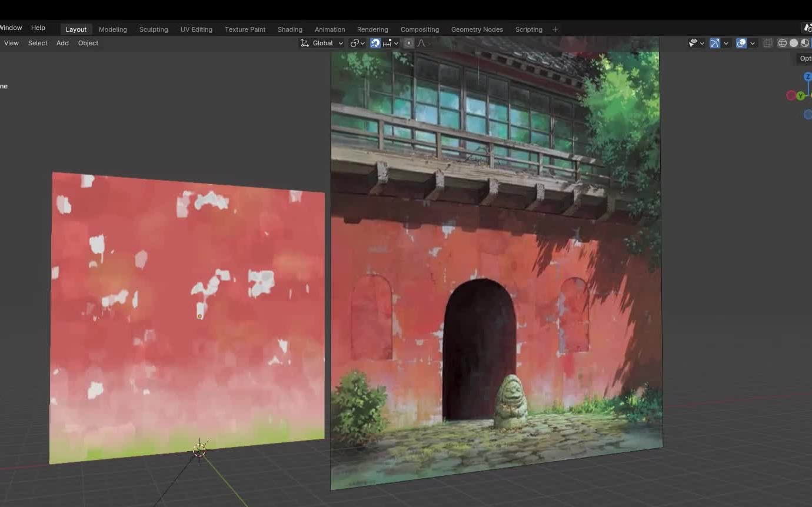Open the viewport Select menu
The height and width of the screenshot is (507, 812).
[x=38, y=43]
